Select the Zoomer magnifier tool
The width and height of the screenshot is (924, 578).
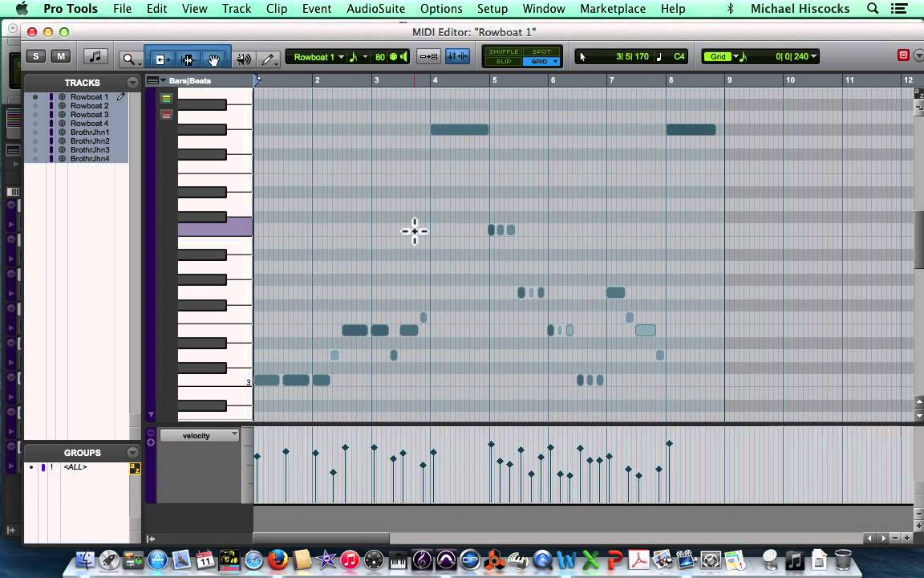click(130, 58)
